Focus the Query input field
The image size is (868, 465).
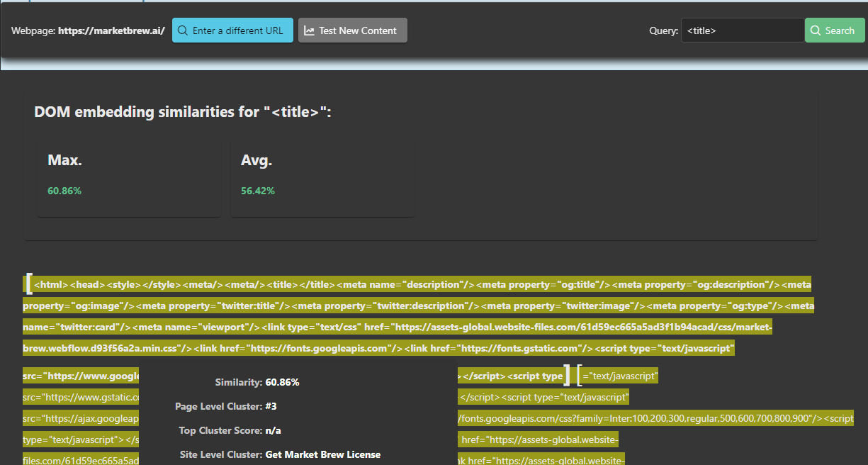point(743,30)
